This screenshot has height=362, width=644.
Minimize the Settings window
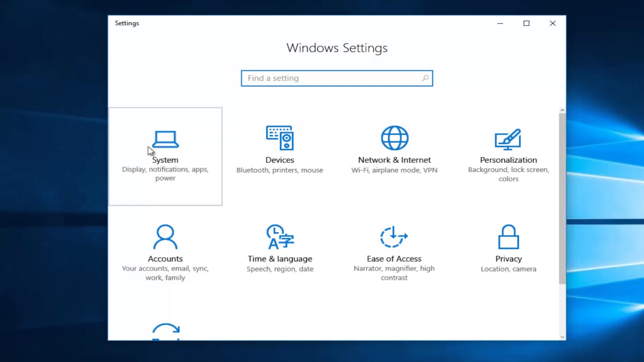point(500,23)
